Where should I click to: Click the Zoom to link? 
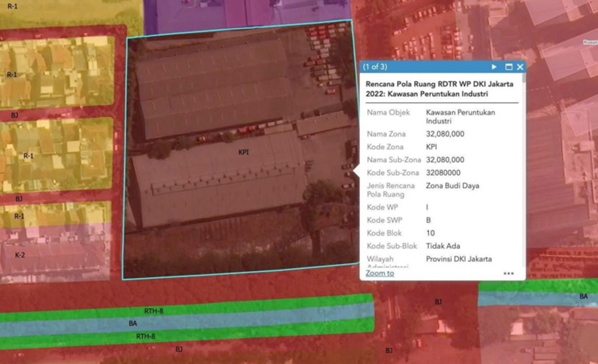point(379,273)
